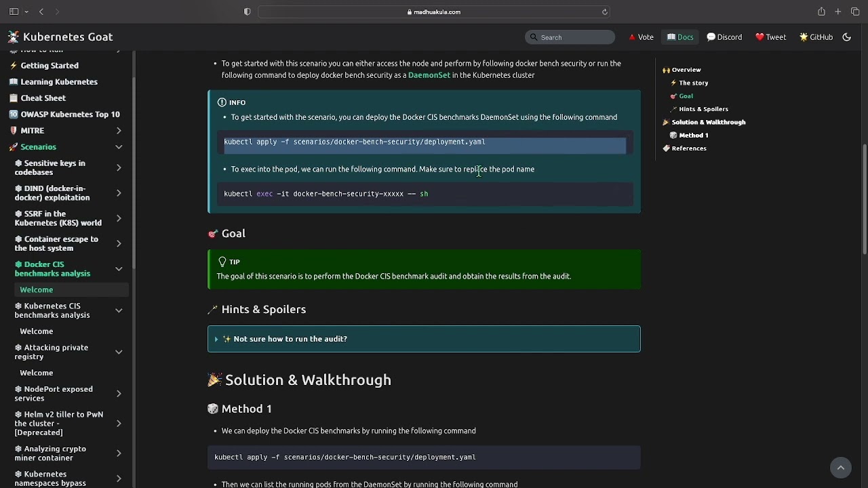Open the Vote navbar item
The image size is (868, 488).
(641, 37)
